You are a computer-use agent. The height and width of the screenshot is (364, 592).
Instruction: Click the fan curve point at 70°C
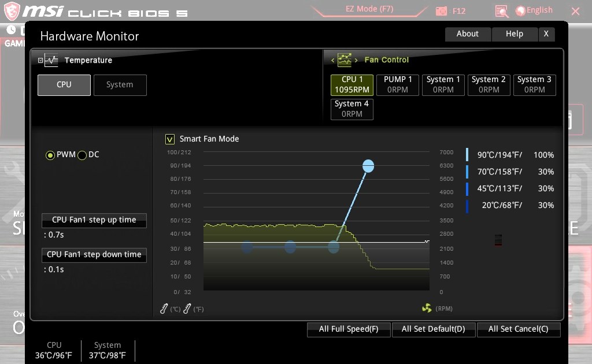[334, 247]
